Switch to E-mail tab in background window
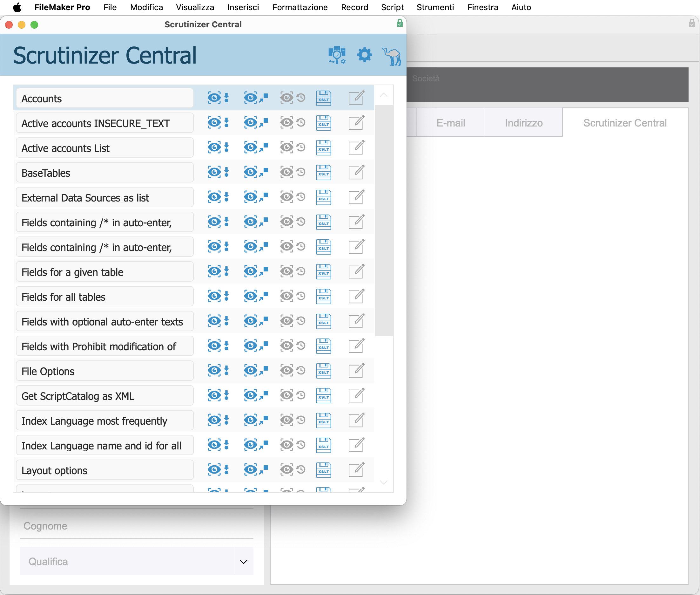Viewport: 700px width, 595px height. click(451, 123)
